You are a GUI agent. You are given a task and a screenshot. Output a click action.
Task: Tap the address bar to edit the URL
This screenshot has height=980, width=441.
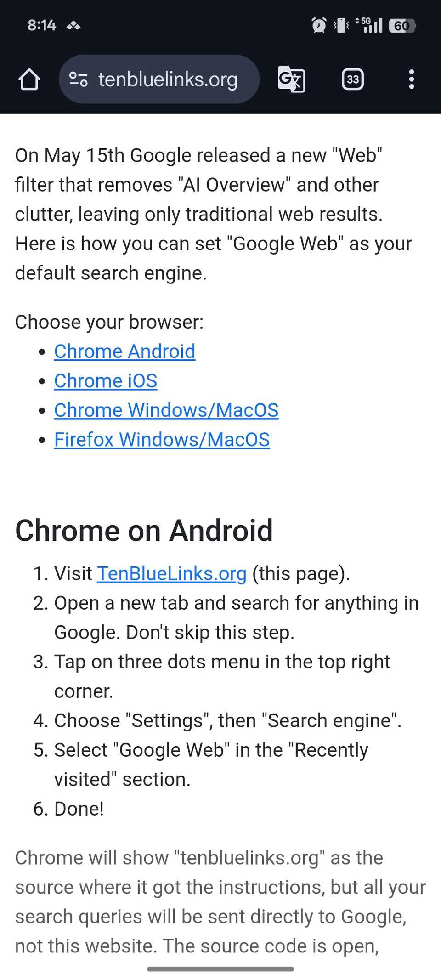[167, 79]
